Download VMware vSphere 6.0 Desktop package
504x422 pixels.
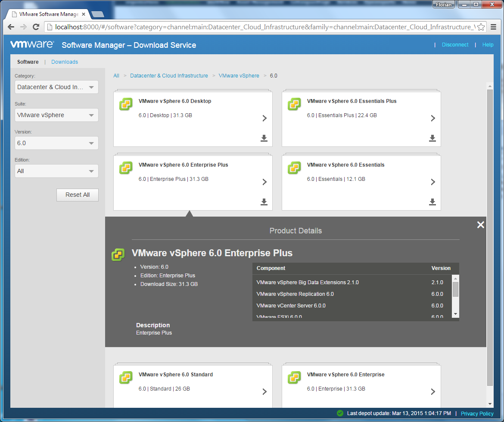click(264, 138)
